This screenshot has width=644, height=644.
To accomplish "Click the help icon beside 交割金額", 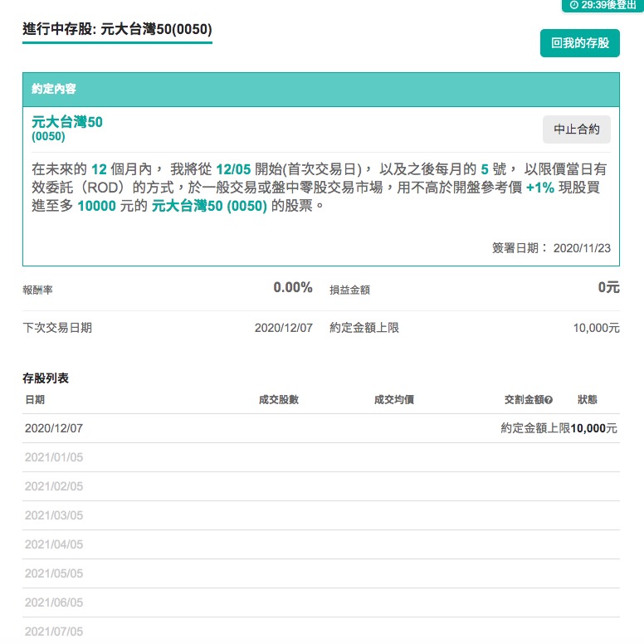I will [x=549, y=400].
